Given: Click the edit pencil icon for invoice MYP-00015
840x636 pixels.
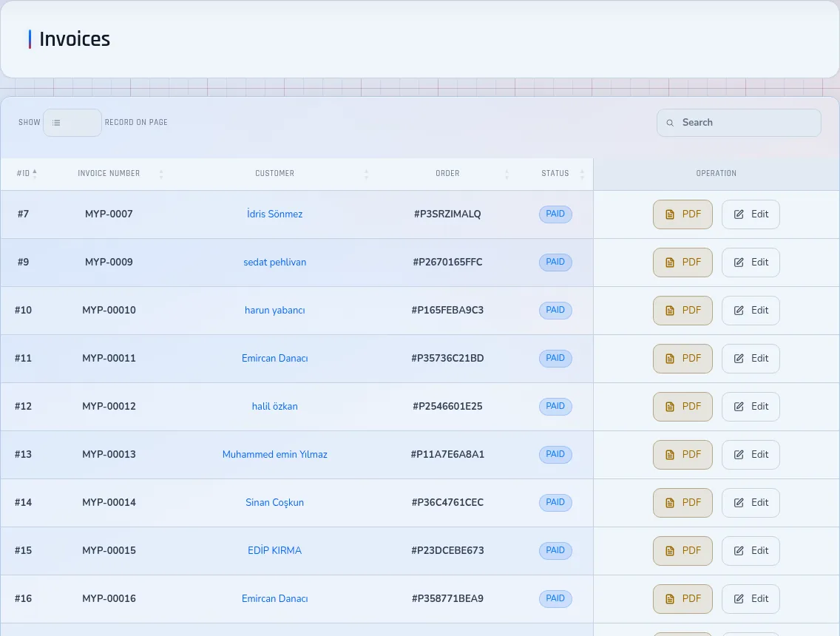Looking at the screenshot, I should (x=739, y=551).
